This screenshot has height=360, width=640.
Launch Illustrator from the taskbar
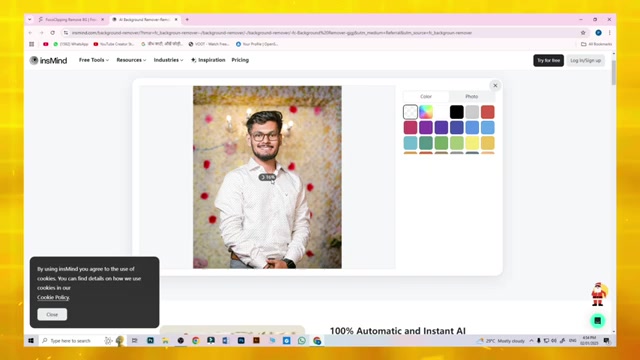click(256, 340)
